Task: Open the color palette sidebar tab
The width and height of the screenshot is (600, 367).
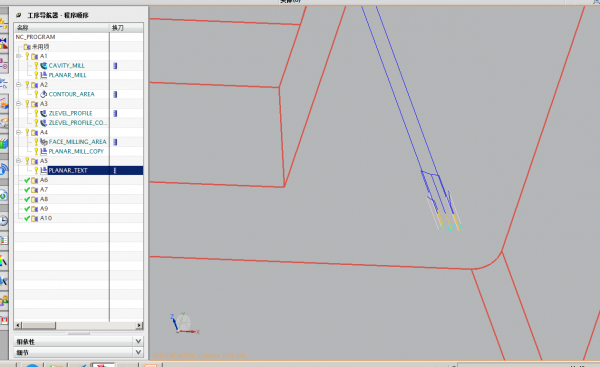Action: [3, 261]
